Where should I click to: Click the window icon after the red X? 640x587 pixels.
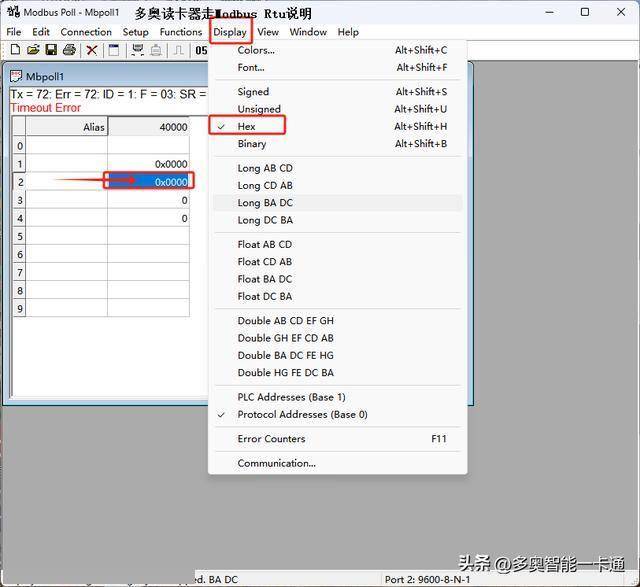[x=113, y=50]
